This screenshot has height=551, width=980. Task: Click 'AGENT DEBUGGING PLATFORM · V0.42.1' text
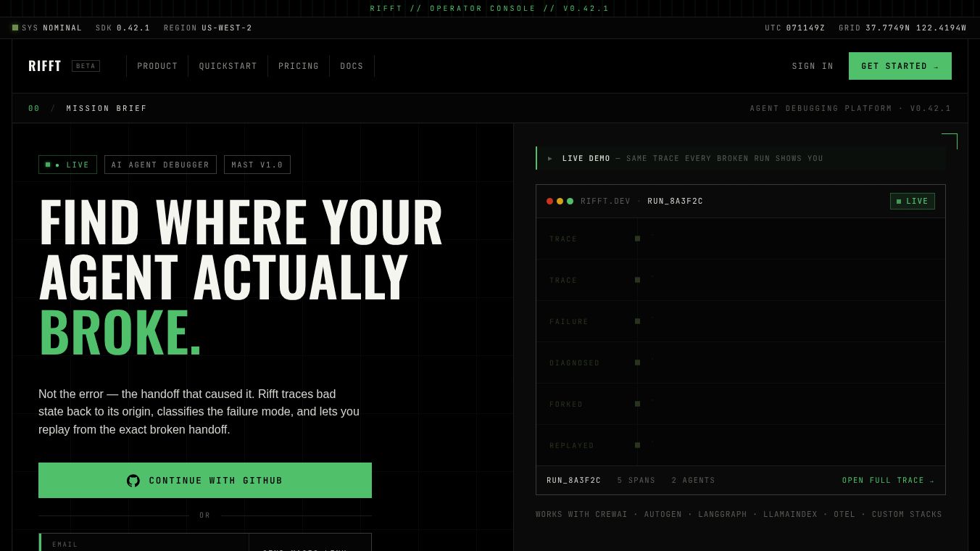point(850,108)
